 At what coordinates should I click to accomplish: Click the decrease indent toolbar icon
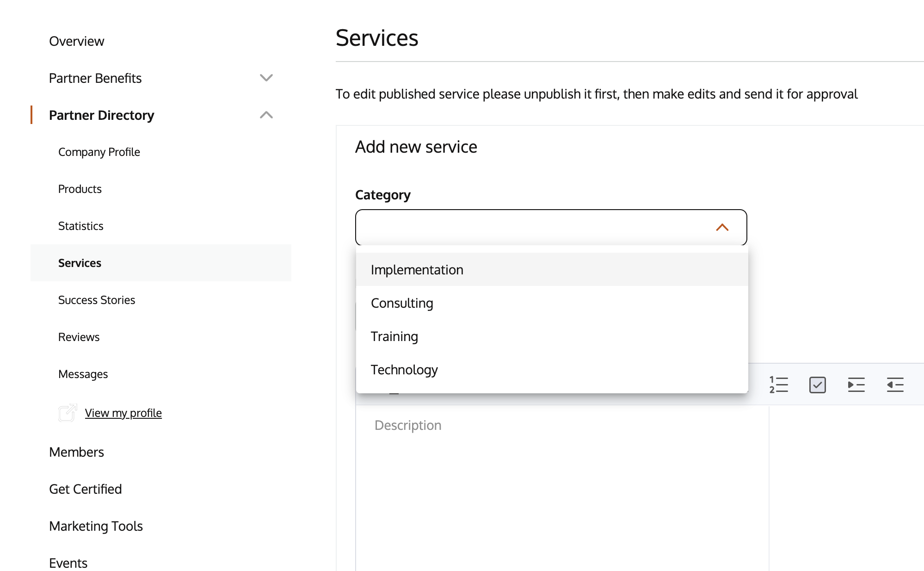[895, 385]
